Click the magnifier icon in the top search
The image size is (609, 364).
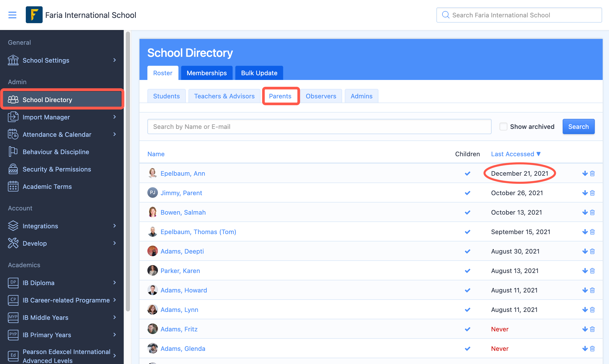click(446, 15)
